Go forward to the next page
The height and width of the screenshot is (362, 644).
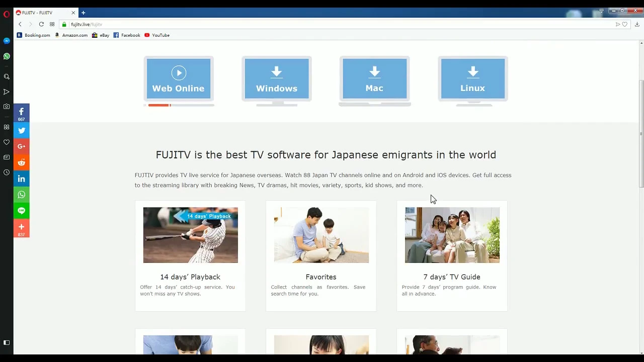pyautogui.click(x=30, y=24)
